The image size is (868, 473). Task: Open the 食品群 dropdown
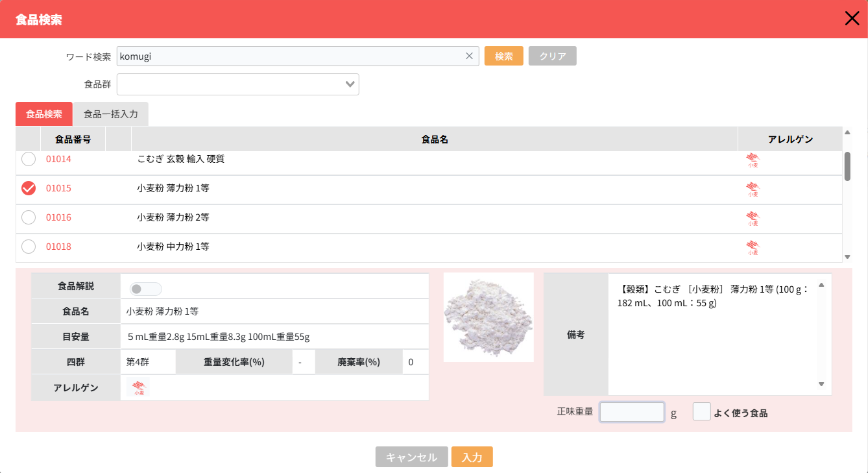[x=238, y=84]
